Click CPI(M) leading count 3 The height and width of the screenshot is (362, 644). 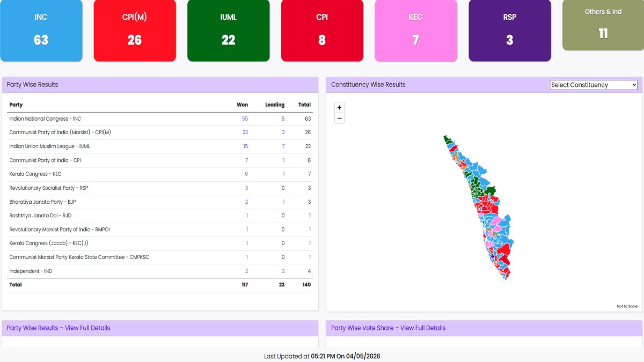pos(283,132)
